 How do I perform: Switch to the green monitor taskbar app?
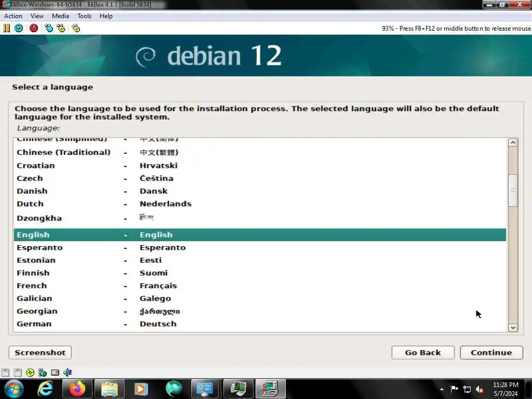(238, 389)
